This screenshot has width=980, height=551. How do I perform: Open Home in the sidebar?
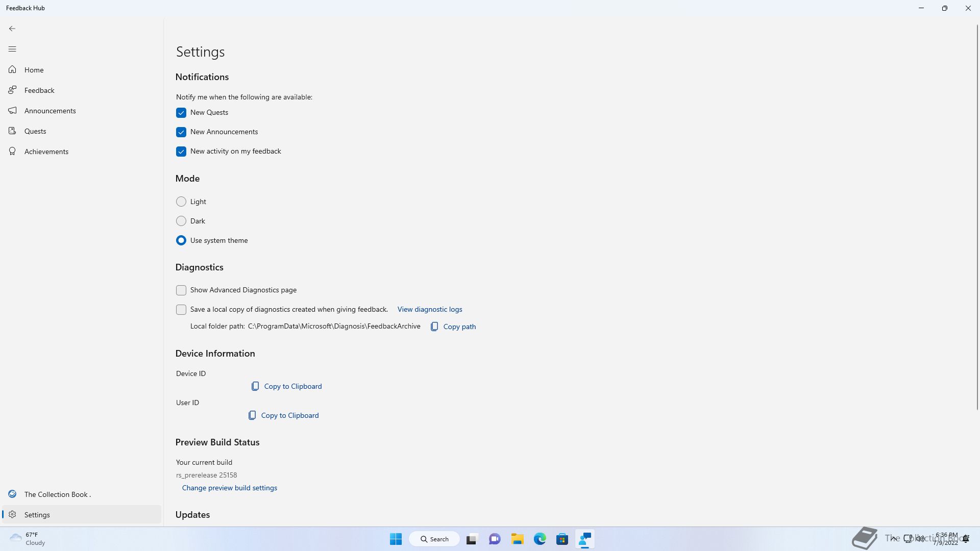(x=82, y=70)
